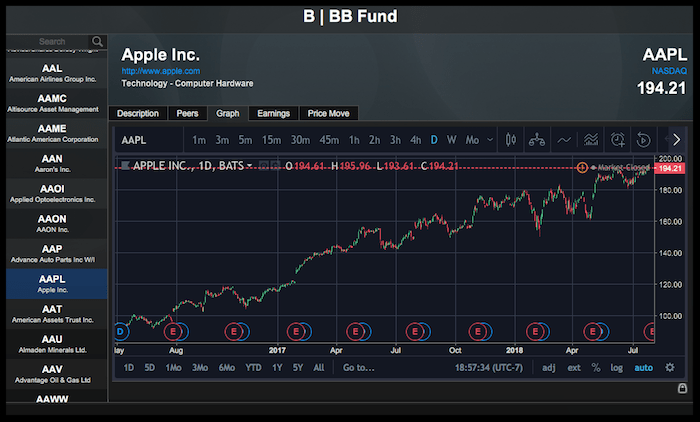The width and height of the screenshot is (700, 422).
Task: Open the http://www.apple.com link
Action: click(x=161, y=71)
